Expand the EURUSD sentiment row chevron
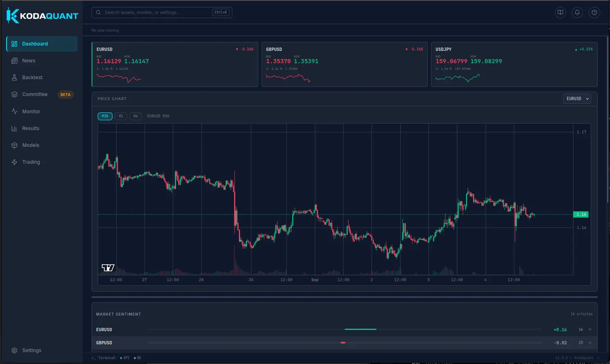Viewport: 610px width, 364px height. [590, 330]
